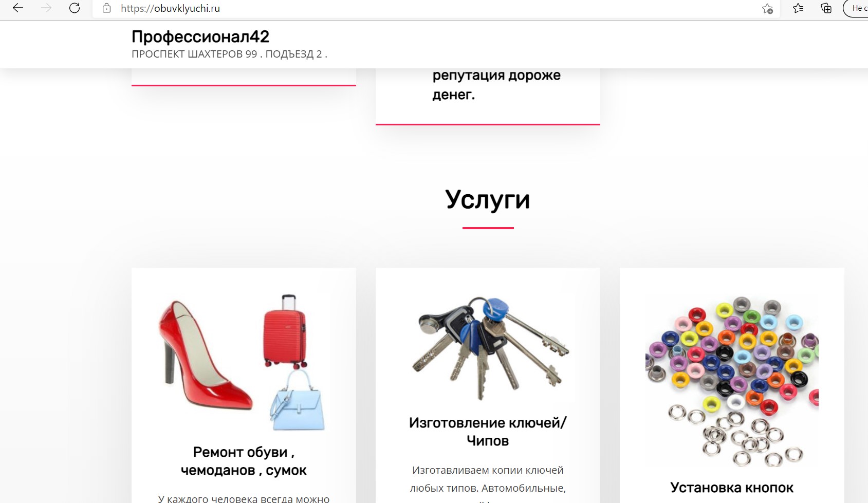Screen dimensions: 868x503
Task: Open the Favorites list icon
Action: coord(798,8)
